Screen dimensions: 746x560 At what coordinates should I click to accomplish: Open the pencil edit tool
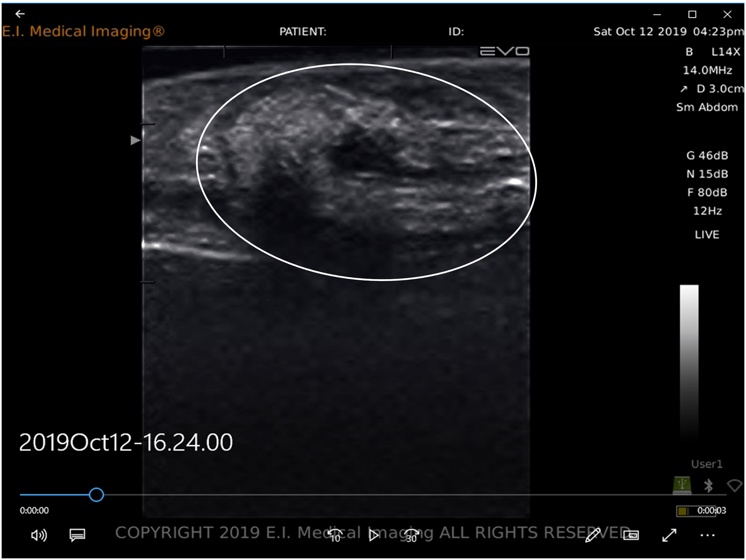tap(593, 535)
